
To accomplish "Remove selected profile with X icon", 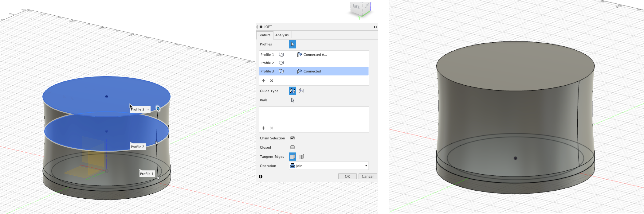I will pyautogui.click(x=272, y=81).
